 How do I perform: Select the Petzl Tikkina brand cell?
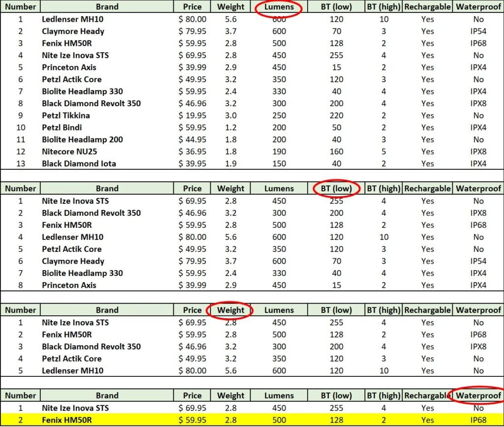(x=66, y=116)
